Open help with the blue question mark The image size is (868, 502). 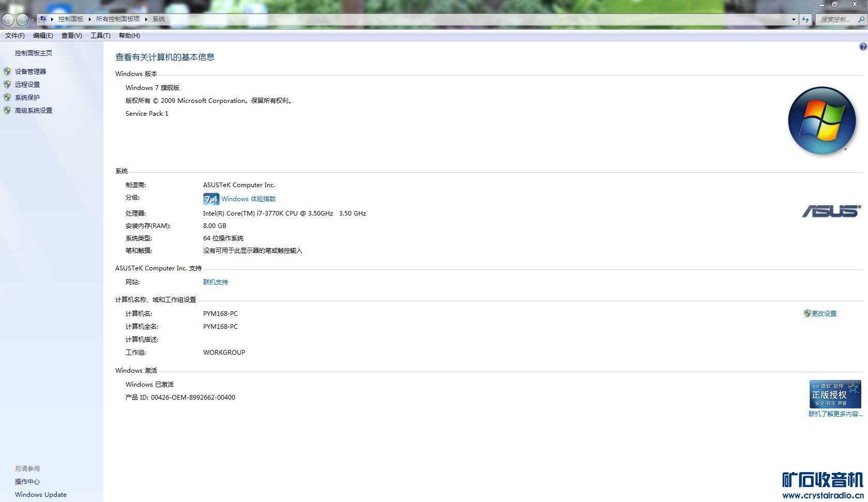coord(863,47)
